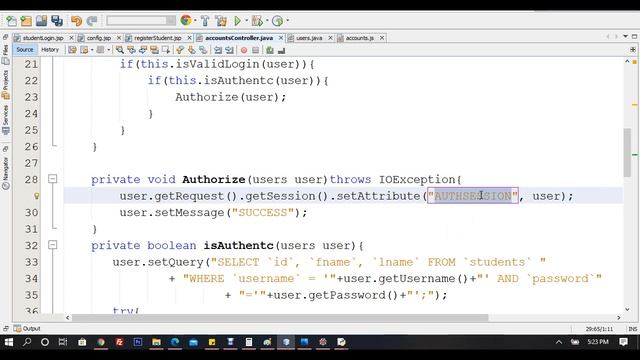Open the Output window button
Screen dimensions: 640x360
[27, 329]
